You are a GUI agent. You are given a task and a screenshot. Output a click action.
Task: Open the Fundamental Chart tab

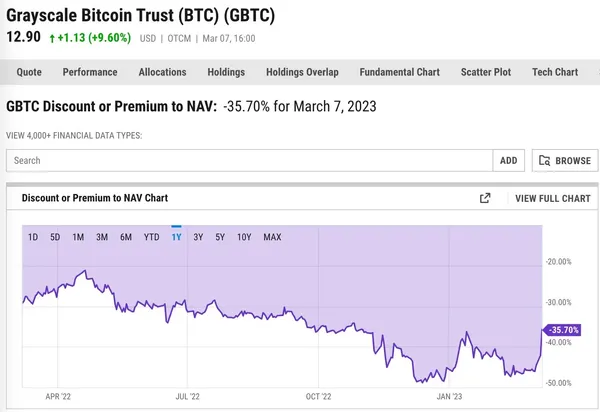tap(400, 72)
